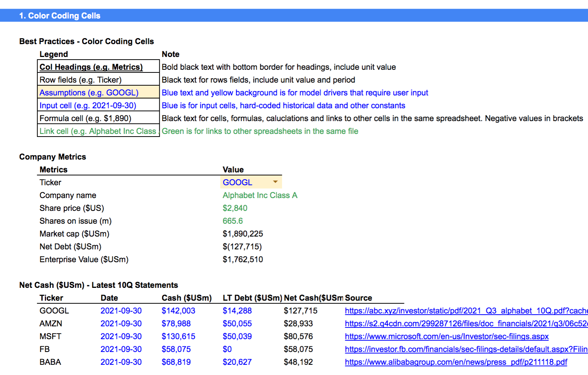Select the enterprise value $1,762,510
Viewport: 588px width, 375px height.
tap(243, 260)
